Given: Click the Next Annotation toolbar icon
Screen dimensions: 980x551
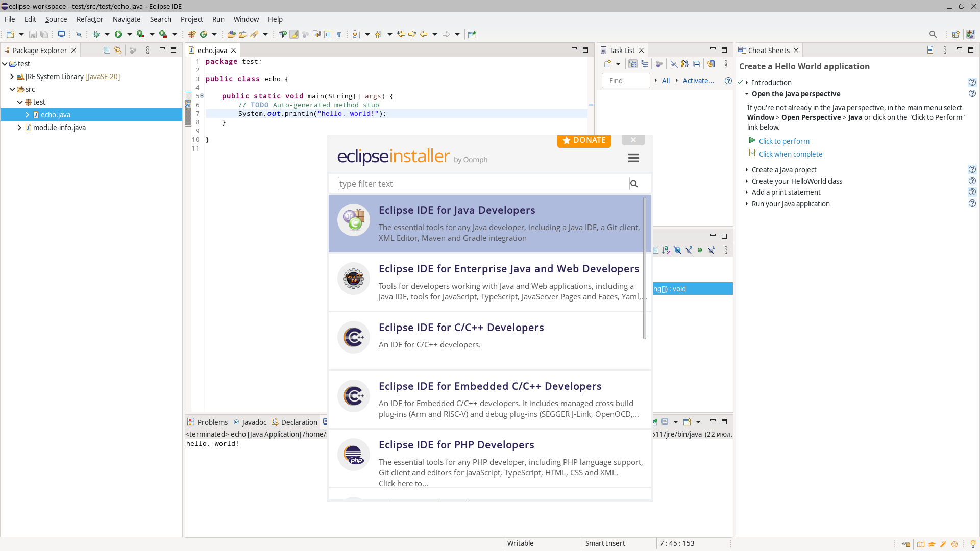Looking at the screenshot, I should coord(356,34).
